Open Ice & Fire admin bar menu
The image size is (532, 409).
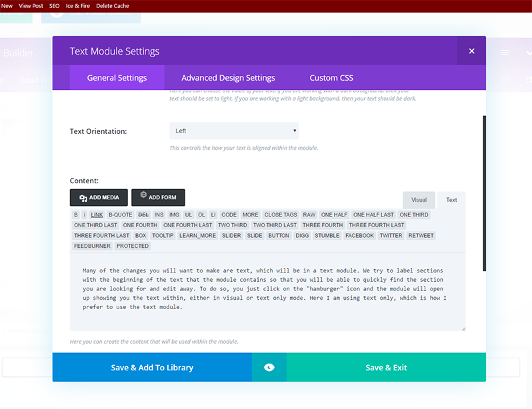click(78, 6)
